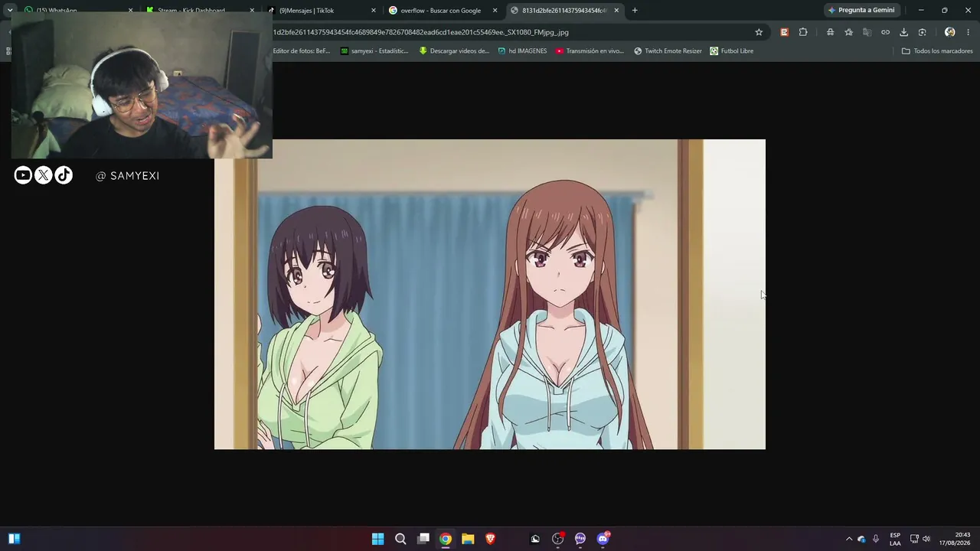The width and height of the screenshot is (980, 551).
Task: Open a new browser tab
Action: tap(635, 10)
